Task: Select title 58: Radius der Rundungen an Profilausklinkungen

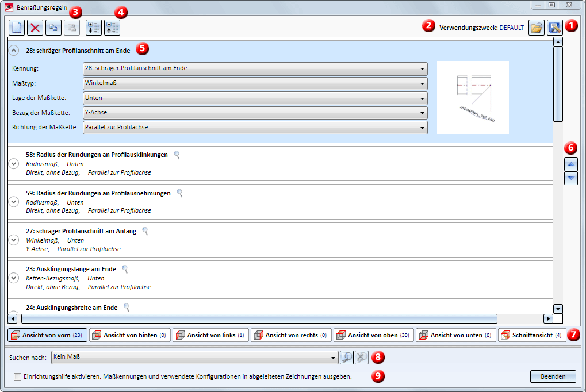Action: (x=97, y=155)
